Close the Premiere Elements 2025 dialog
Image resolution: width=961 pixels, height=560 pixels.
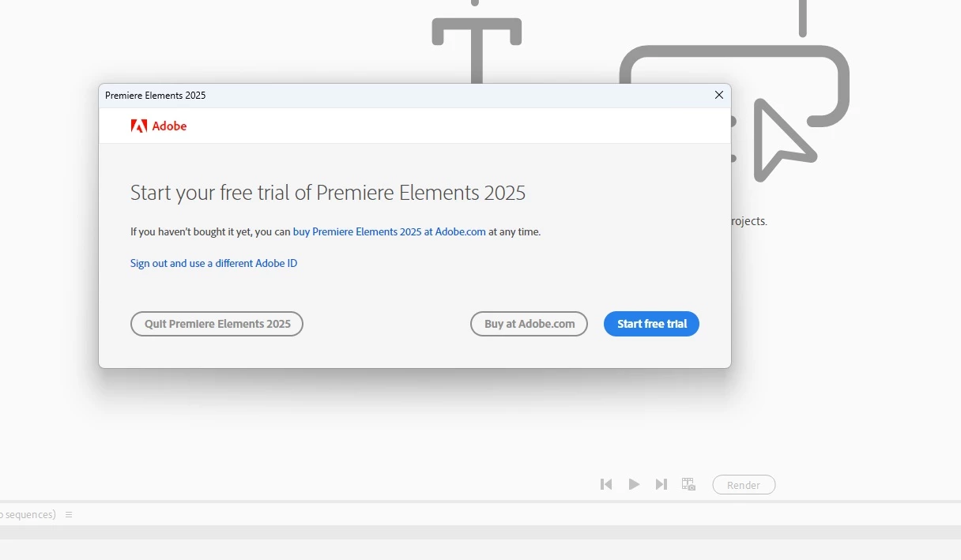point(719,95)
